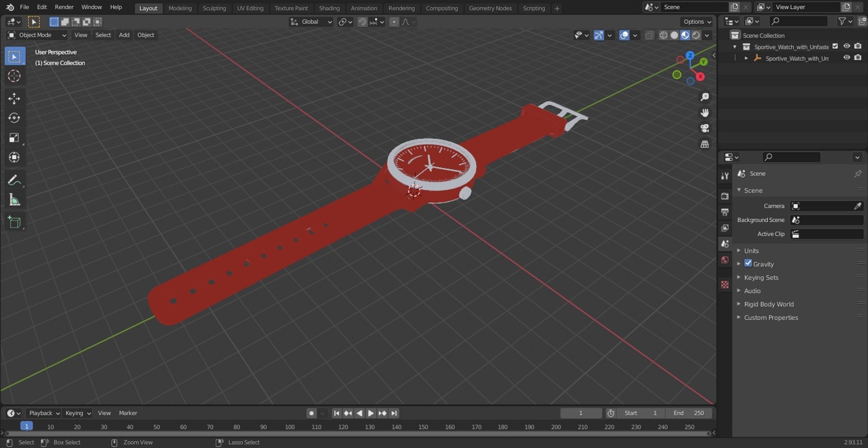Disable rendering for the Sportive_Watch collection
Viewport: 868px width, 448px height.
(x=858, y=46)
